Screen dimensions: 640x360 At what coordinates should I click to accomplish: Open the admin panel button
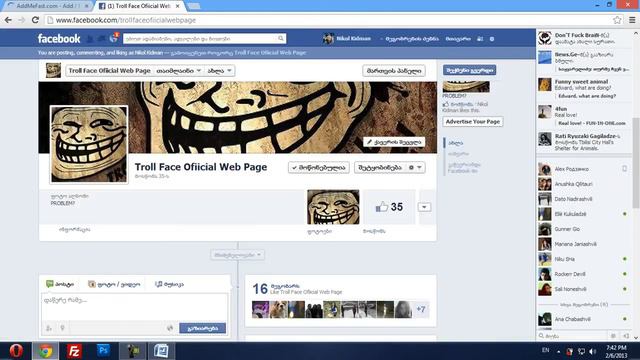394,71
